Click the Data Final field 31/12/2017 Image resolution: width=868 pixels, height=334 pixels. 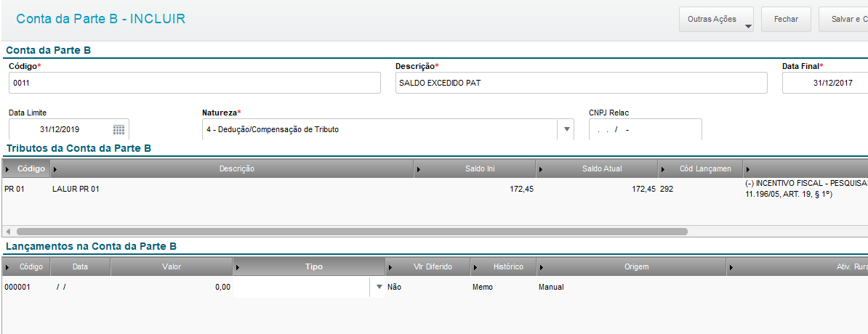pos(825,83)
